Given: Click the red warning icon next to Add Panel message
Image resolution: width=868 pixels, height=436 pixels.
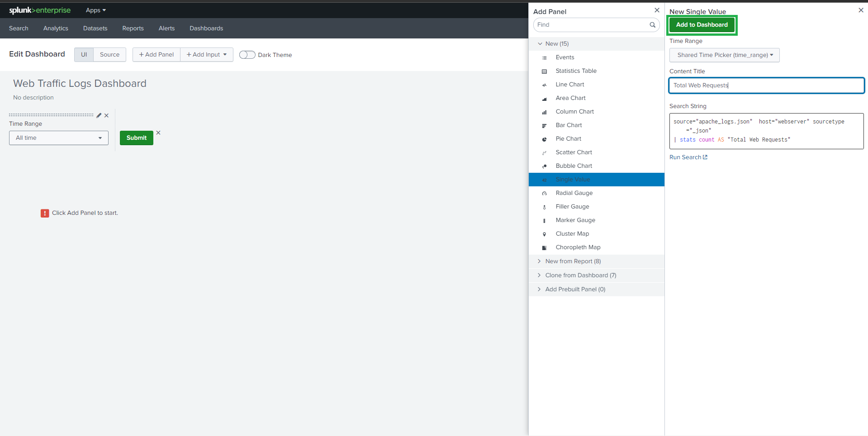Looking at the screenshot, I should (x=45, y=213).
